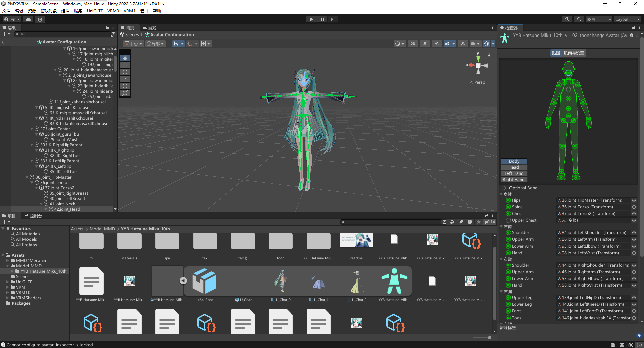Open the UniGLTF menu

click(x=95, y=11)
